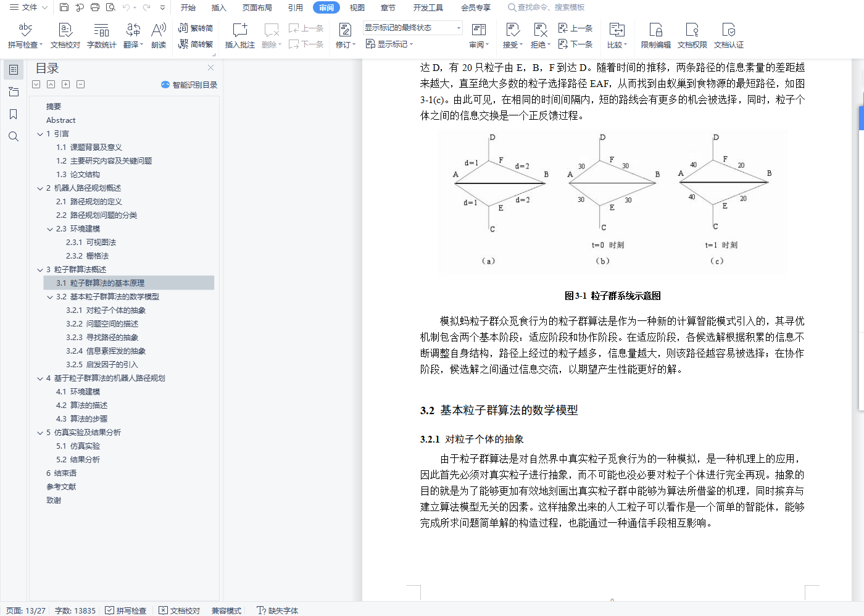864x616 pixels.
Task: Open the 显示标记 dropdown
Action: point(389,44)
